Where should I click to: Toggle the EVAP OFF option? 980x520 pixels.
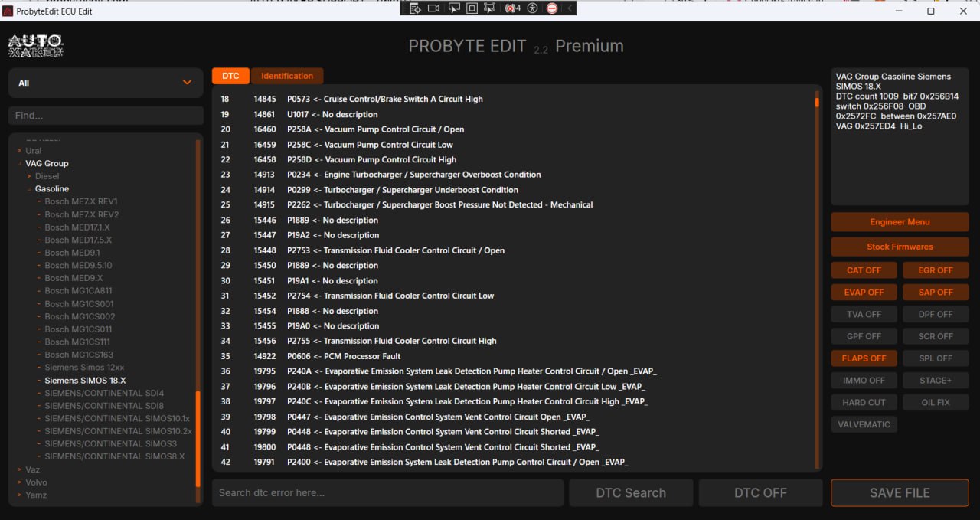click(864, 293)
